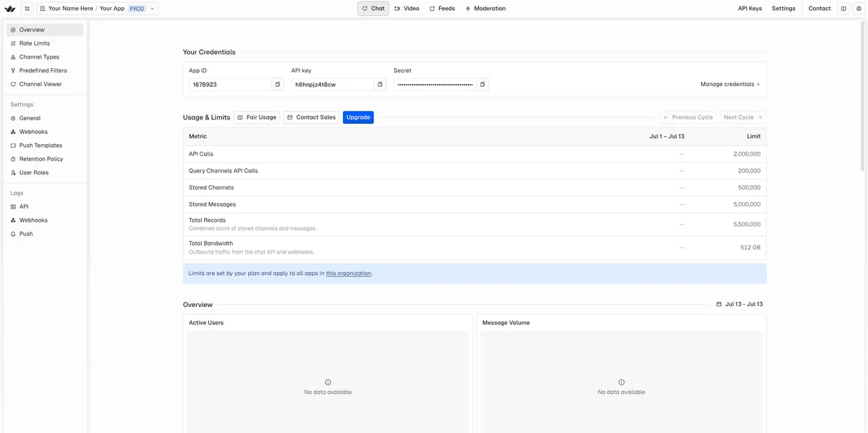Click the Retention Policy sidebar icon
The image size is (868, 433).
click(13, 159)
